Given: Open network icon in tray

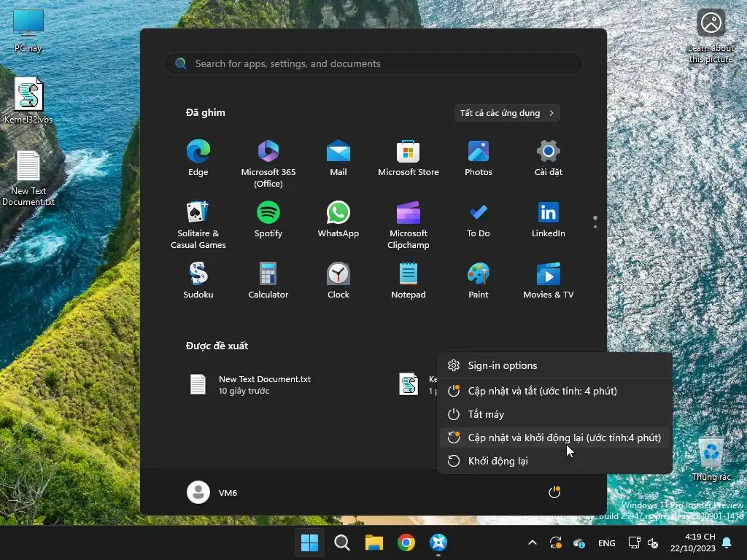Looking at the screenshot, I should (634, 542).
